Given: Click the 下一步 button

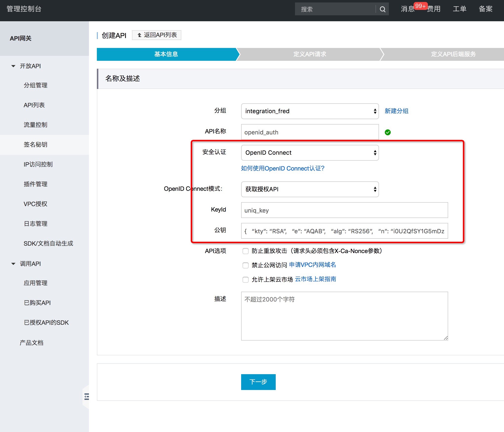Looking at the screenshot, I should coord(258,382).
